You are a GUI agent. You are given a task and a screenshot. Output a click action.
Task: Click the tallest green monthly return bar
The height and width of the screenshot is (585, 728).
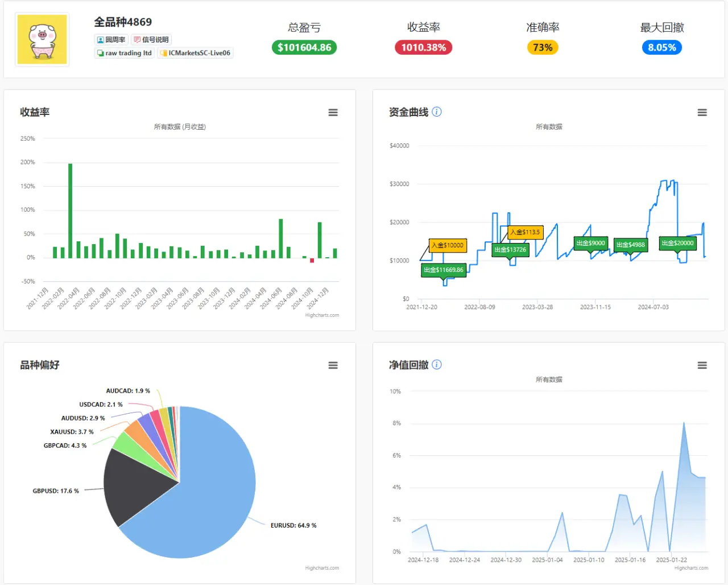coord(71,211)
